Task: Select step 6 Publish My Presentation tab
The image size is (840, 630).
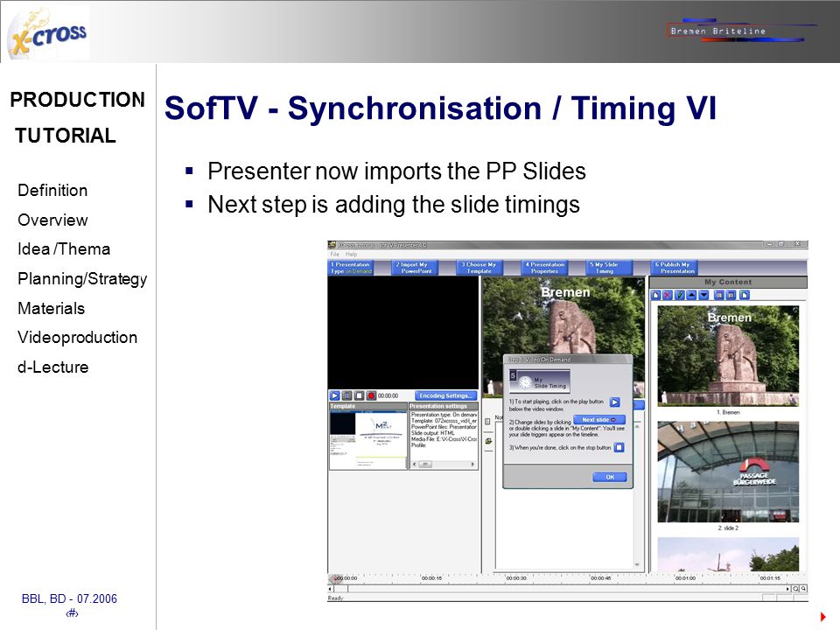Action: [x=674, y=268]
